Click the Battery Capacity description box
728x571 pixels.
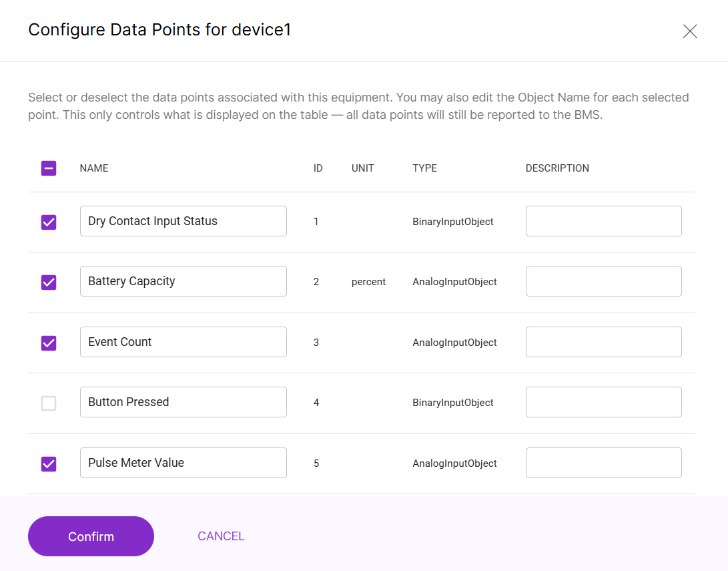click(603, 281)
